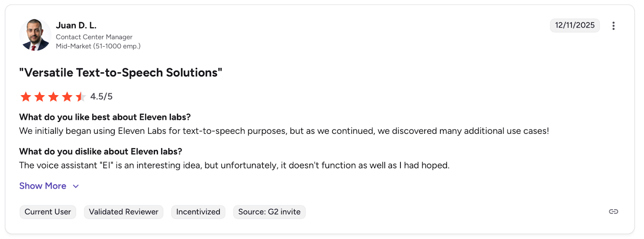Expand the review with Show More

coord(43,186)
